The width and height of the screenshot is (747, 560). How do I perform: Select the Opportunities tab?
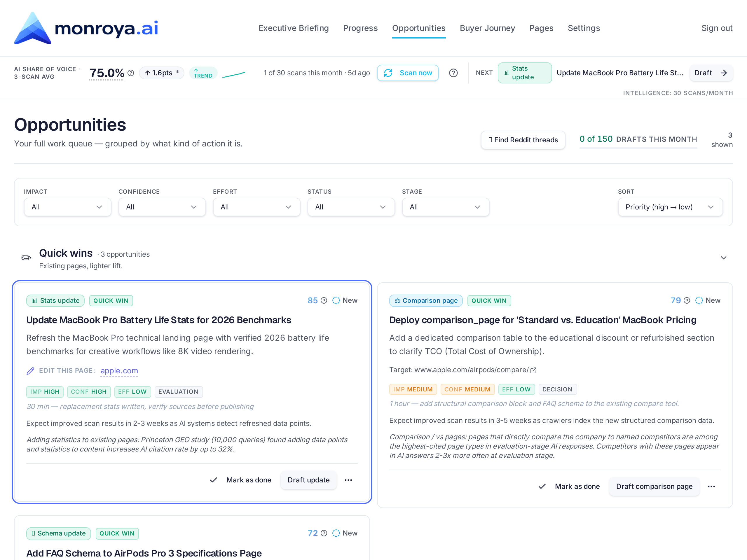tap(419, 28)
